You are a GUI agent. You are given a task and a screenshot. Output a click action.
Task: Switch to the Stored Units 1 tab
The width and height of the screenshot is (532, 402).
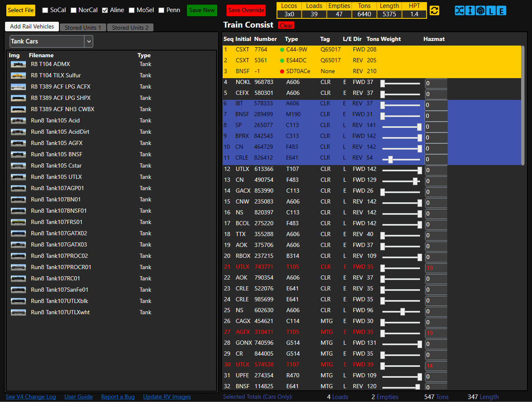83,28
